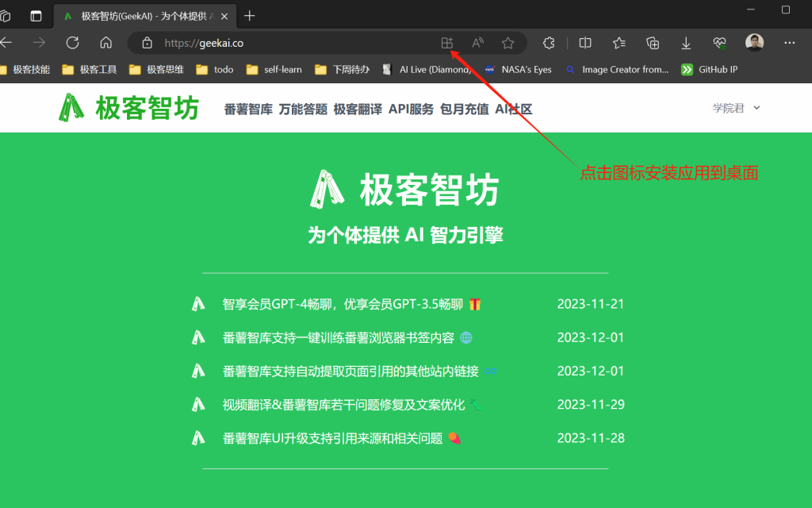Open the 包月充值 navigation item
The height and width of the screenshot is (508, 812).
[x=465, y=110]
